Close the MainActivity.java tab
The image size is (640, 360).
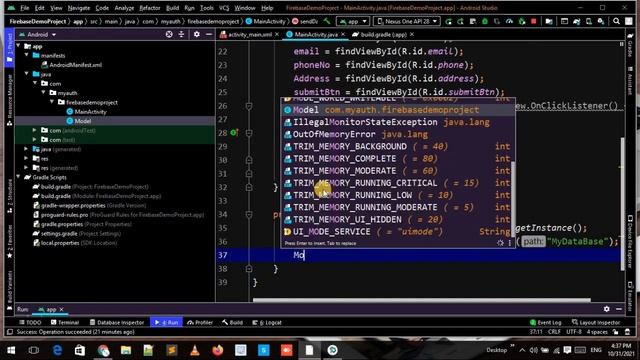coord(343,35)
